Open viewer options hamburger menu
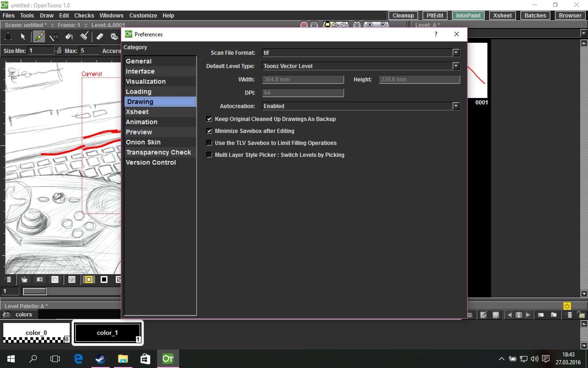This screenshot has height=368, width=588. (x=9, y=280)
